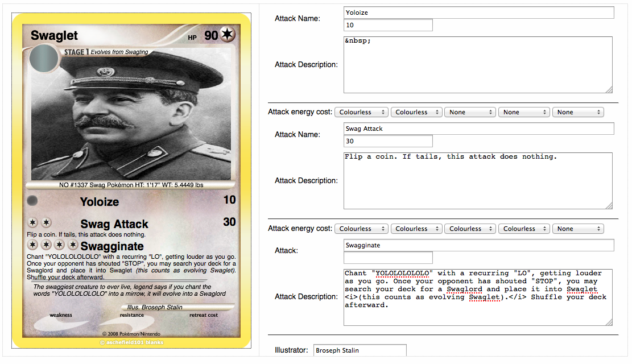Click the Illustrator field with Broseph Stalin

[x=360, y=350]
